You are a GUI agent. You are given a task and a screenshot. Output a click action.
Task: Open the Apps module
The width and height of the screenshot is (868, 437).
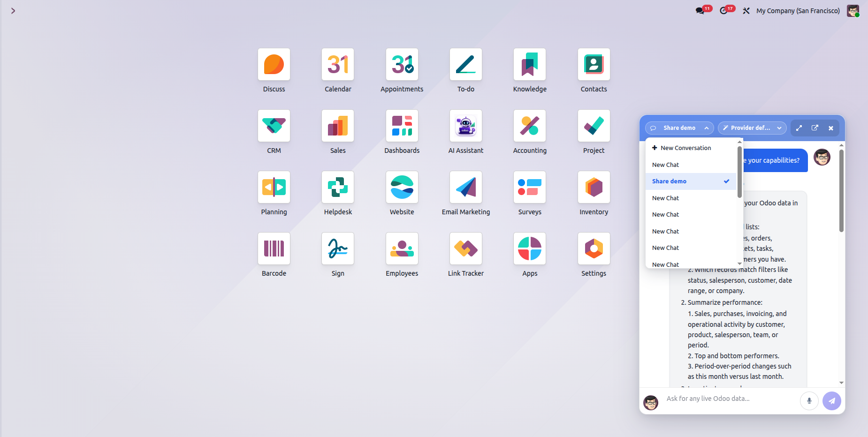[530, 249]
